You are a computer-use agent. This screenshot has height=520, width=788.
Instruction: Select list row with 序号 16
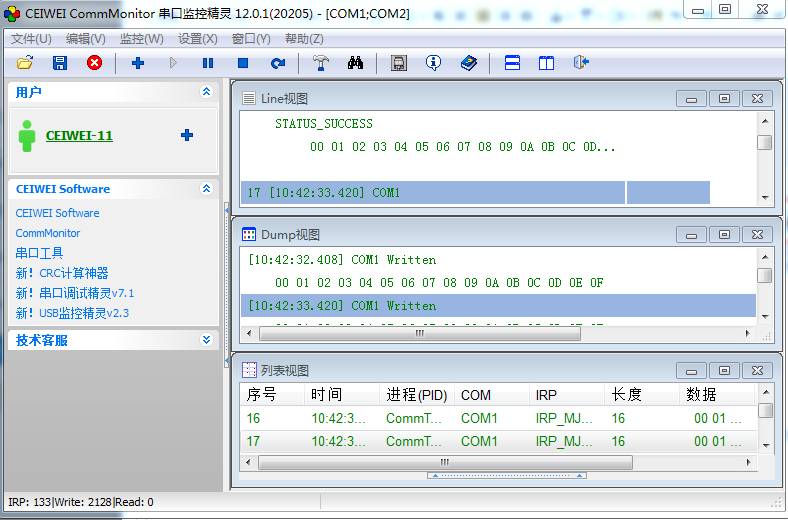pos(498,418)
